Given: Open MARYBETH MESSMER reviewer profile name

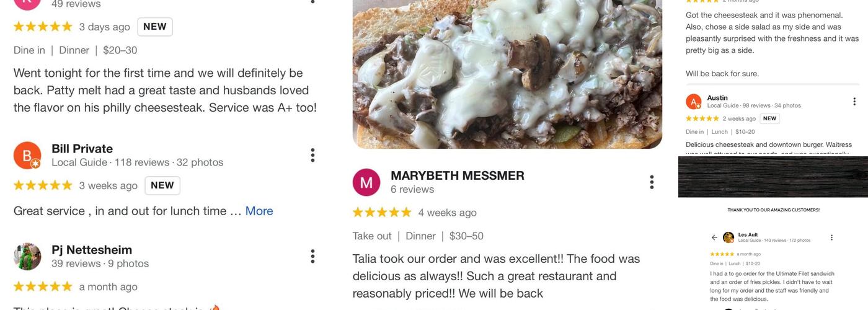Looking at the screenshot, I should [458, 175].
